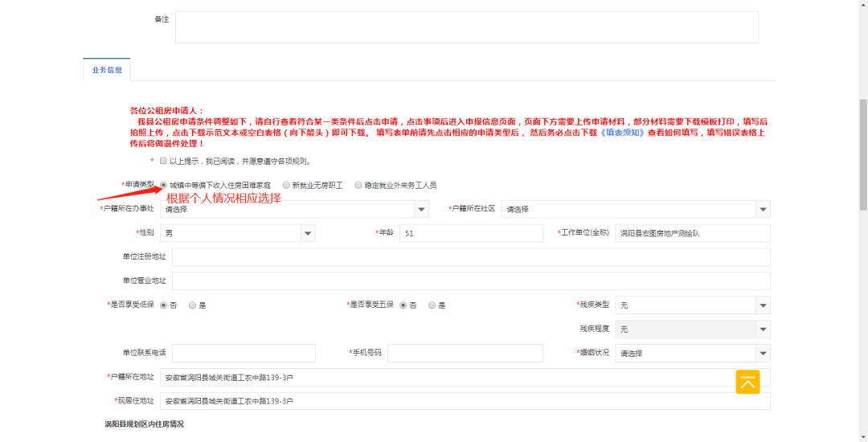Switch to the 业务信息 tab
Image resolution: width=868 pixels, height=442 pixels.
click(107, 70)
